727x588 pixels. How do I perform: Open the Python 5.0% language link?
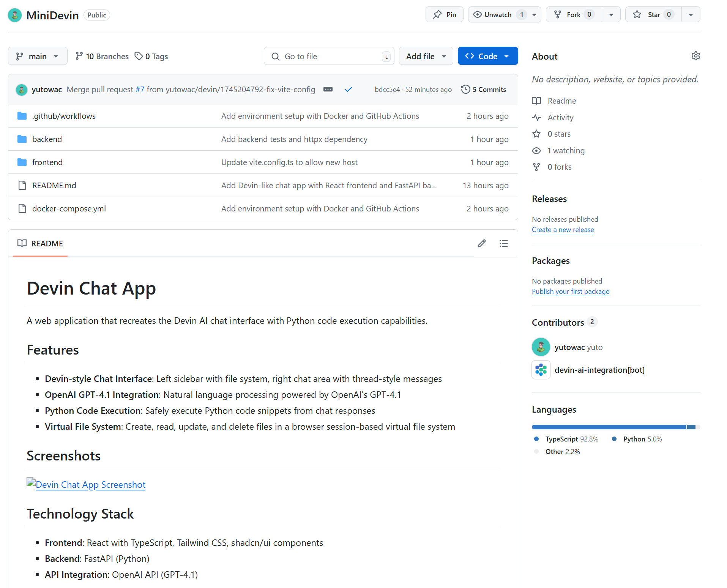coord(637,439)
